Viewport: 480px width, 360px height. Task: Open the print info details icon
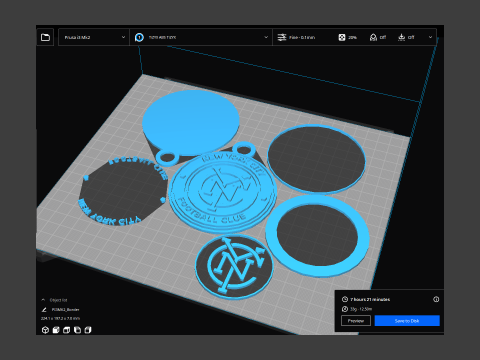point(436,299)
